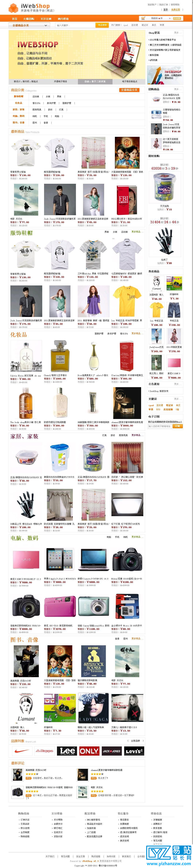This screenshot has height=868, width=193.
Task: Select the Lee brand logo
Action: coord(67,751)
